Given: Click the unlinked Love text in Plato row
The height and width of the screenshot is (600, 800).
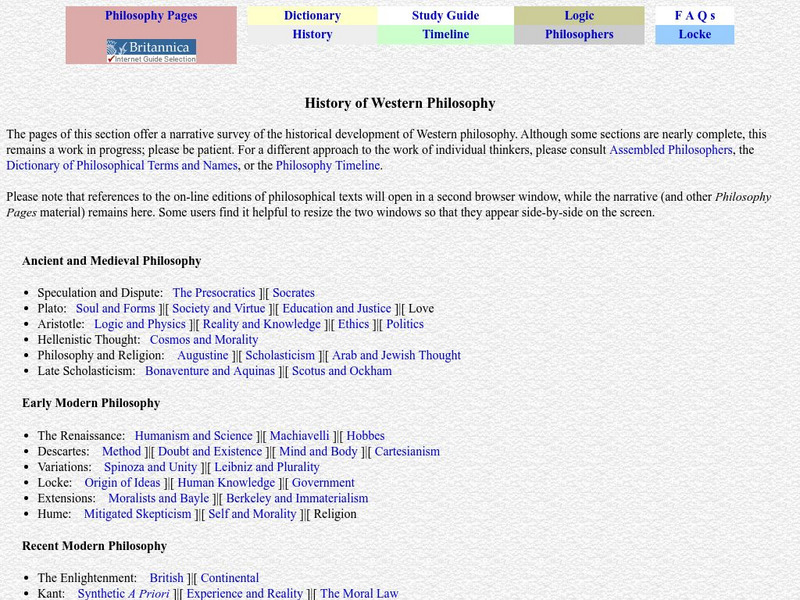Looking at the screenshot, I should (421, 309).
